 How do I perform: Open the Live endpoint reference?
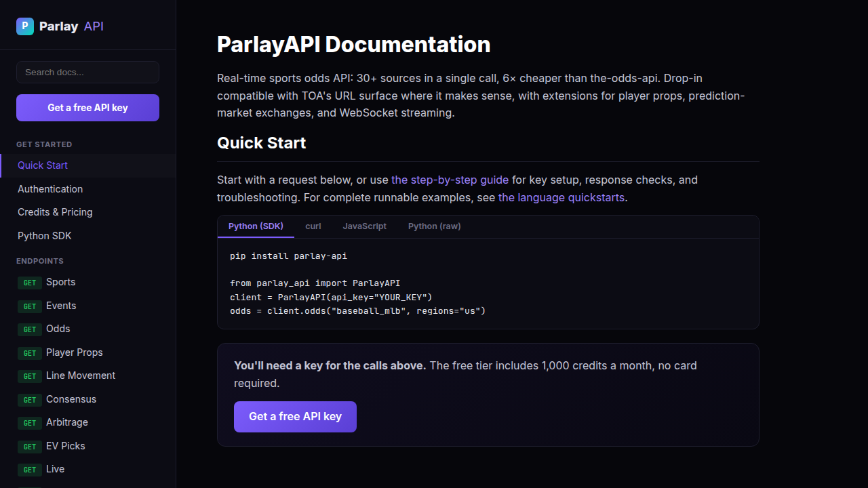[88, 469]
